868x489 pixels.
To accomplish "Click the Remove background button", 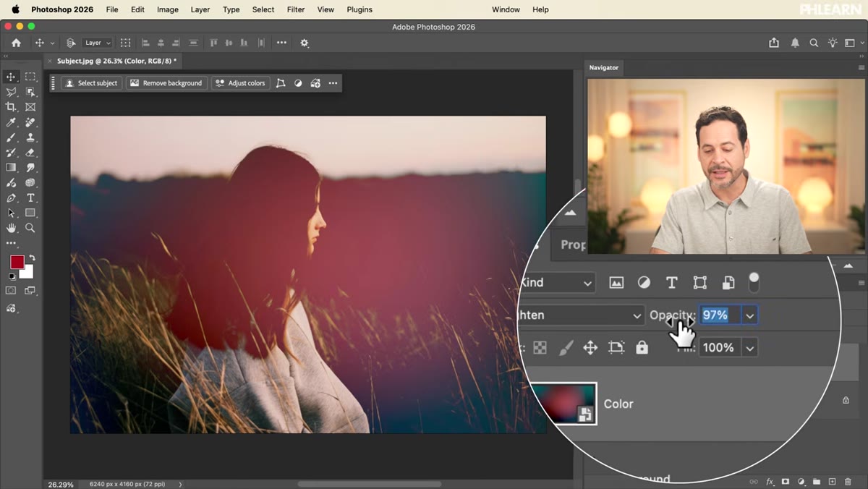I will click(166, 83).
